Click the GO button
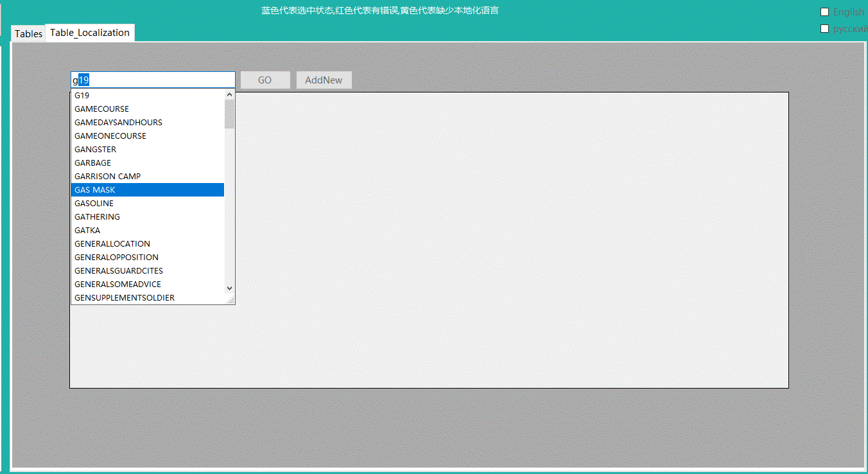The image size is (868, 474). (265, 80)
